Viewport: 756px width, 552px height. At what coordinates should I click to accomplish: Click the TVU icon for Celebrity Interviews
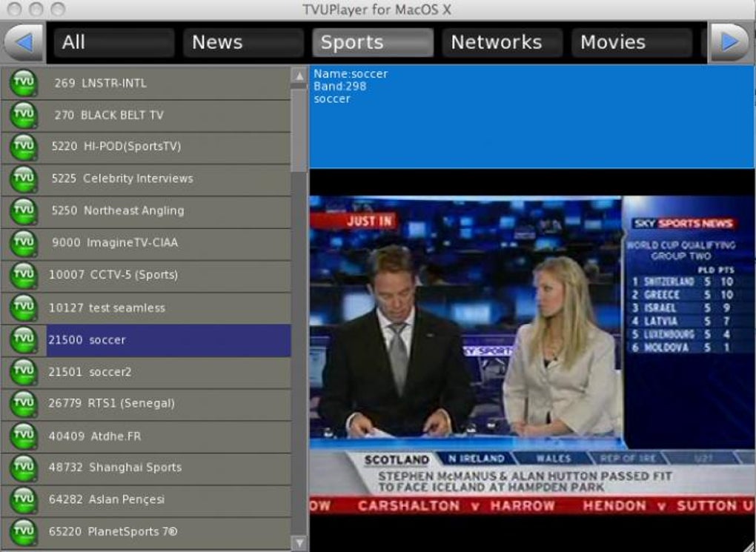[24, 179]
